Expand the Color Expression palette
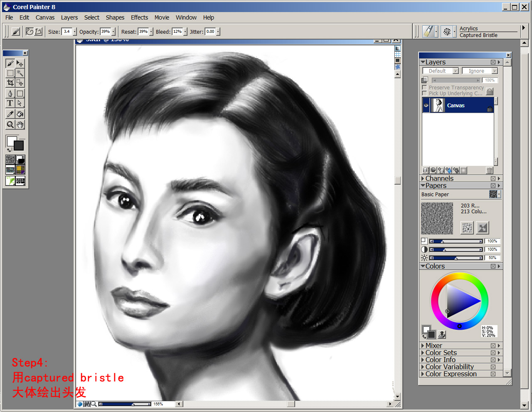 (x=423, y=374)
